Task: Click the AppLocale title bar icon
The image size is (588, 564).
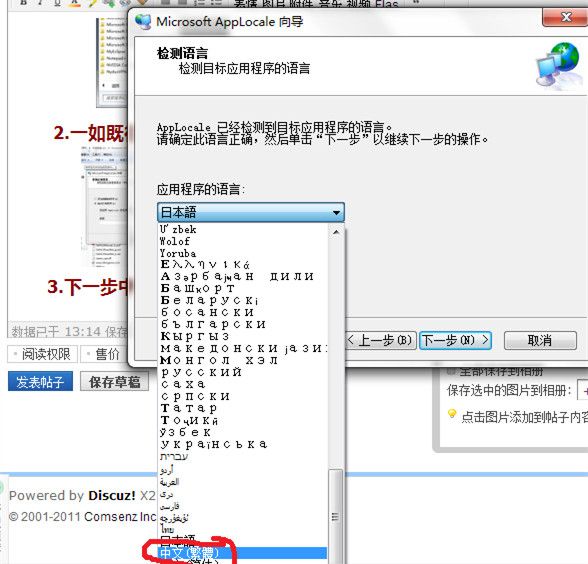Action: pos(143,21)
